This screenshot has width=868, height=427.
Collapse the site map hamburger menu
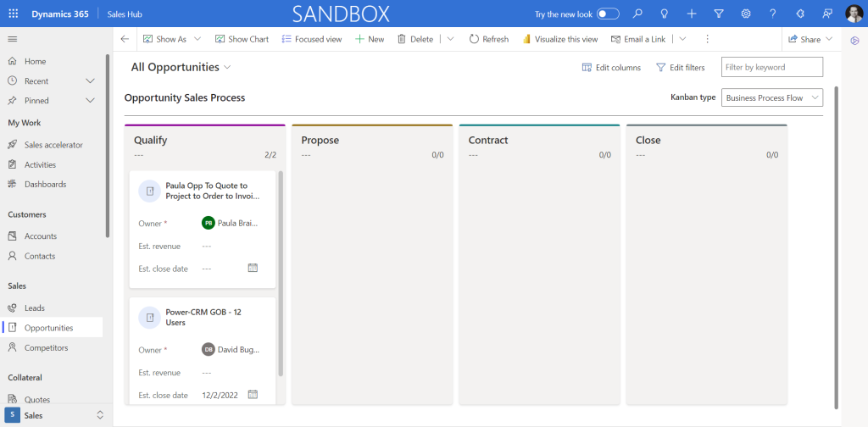12,39
